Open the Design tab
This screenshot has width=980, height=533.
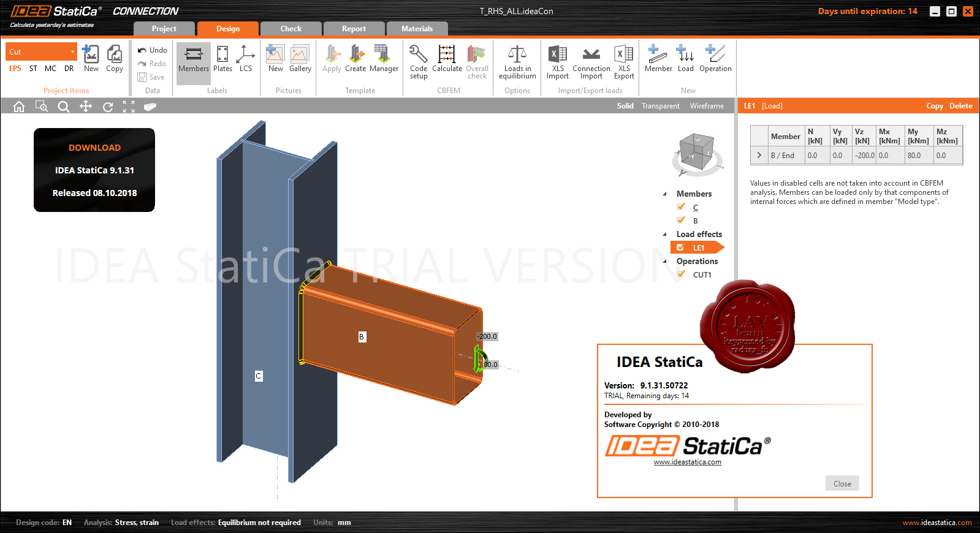coord(228,29)
